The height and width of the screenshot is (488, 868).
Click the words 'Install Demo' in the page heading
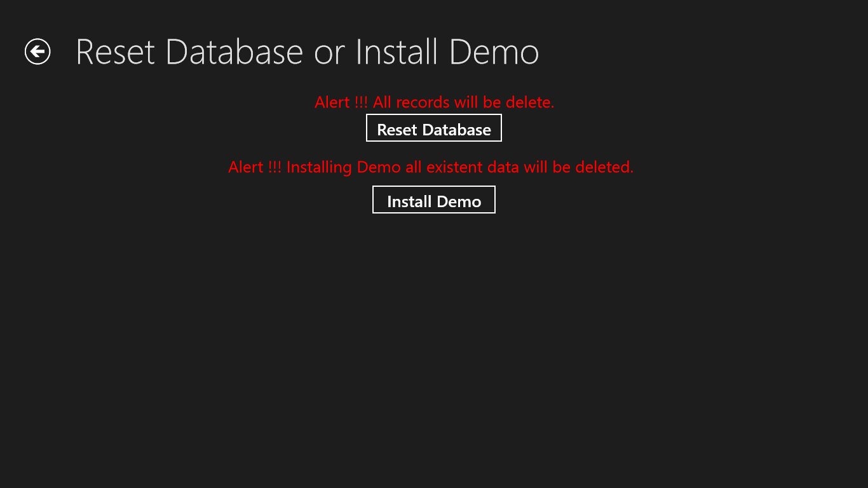point(447,51)
